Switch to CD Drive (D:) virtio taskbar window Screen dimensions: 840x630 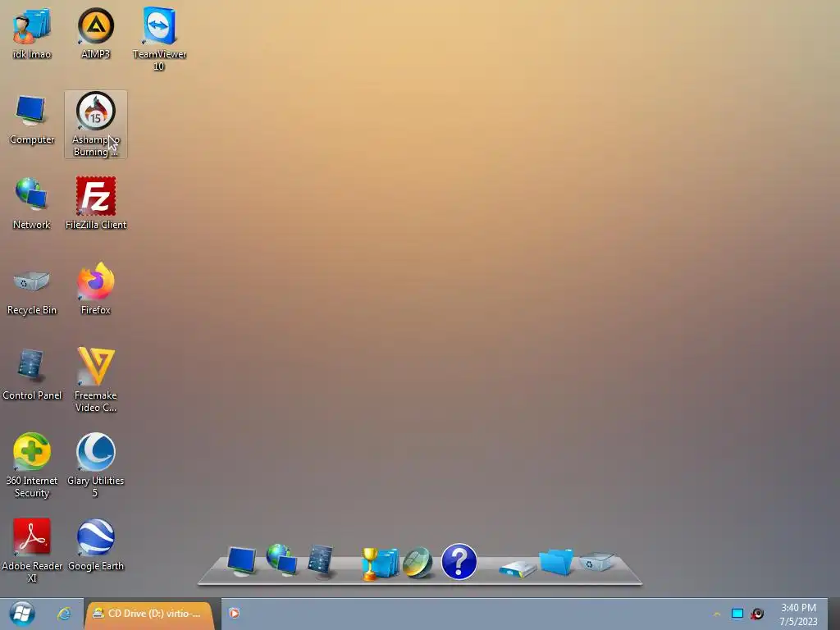point(149,614)
